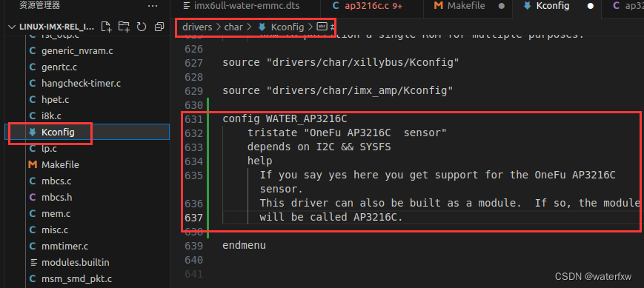Click 'Kconfig' in the breadcrumb
This screenshot has height=288, width=644.
click(287, 27)
